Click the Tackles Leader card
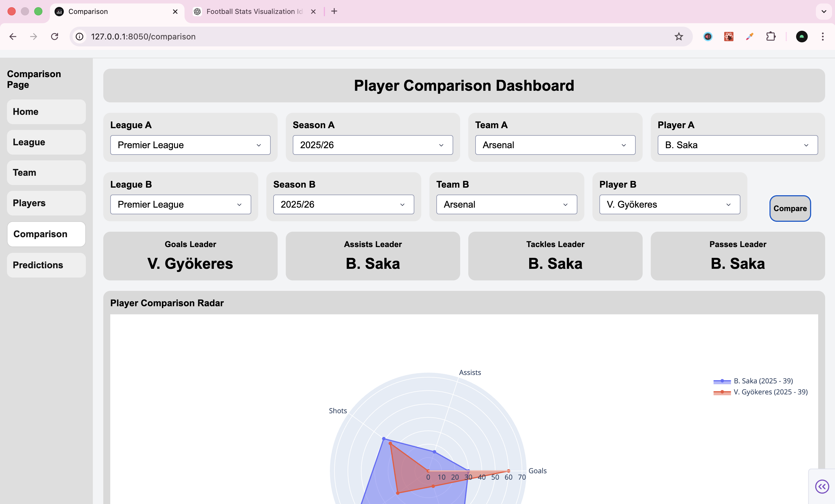 [x=555, y=256]
